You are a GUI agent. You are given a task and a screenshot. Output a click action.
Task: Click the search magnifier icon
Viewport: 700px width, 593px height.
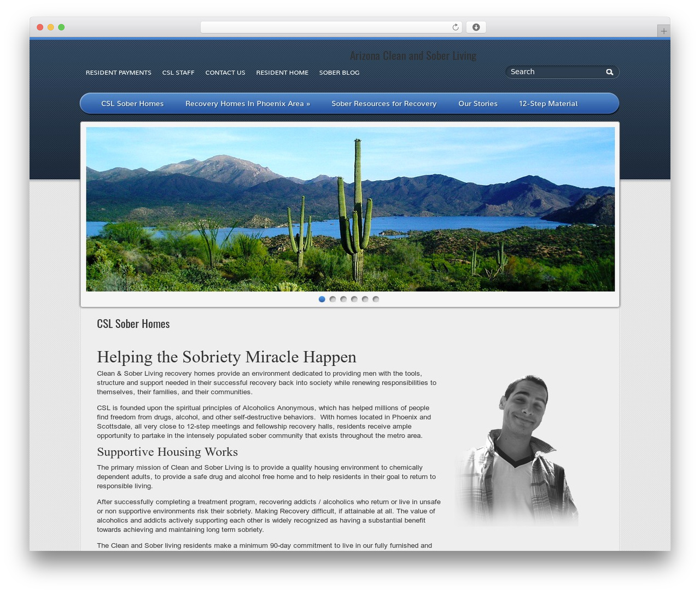pos(609,72)
